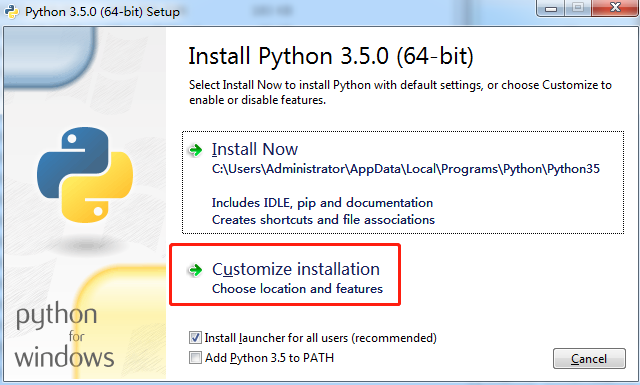Viewport: 640px width, 385px height.
Task: Click 'Creates shortcuts and file associations' text
Action: click(323, 220)
